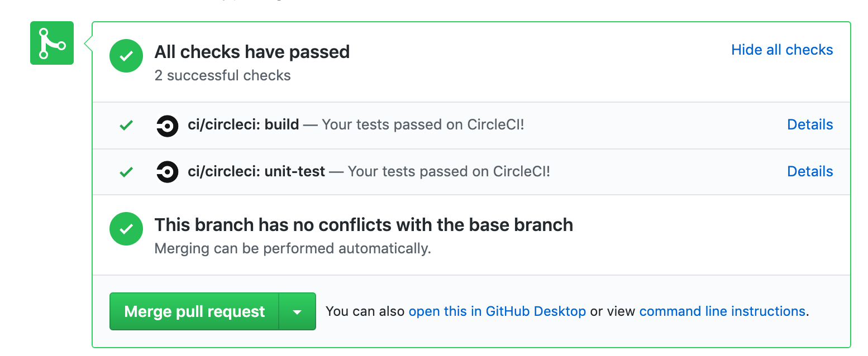Click the ci/circleci: build check name
The width and height of the screenshot is (868, 356).
pyautogui.click(x=244, y=124)
